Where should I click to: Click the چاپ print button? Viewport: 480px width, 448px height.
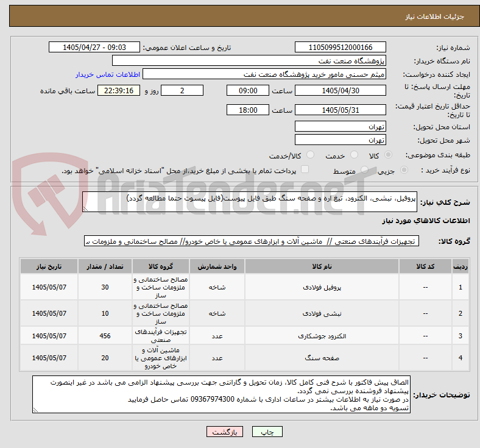coord(267,432)
